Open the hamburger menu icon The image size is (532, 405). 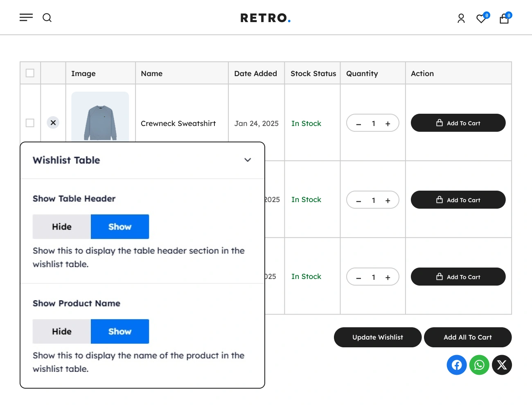26,18
